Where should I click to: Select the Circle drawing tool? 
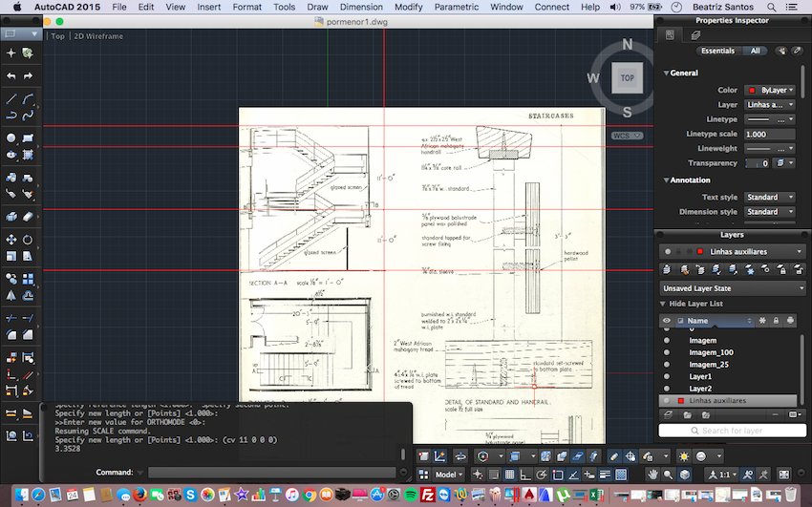(11, 137)
